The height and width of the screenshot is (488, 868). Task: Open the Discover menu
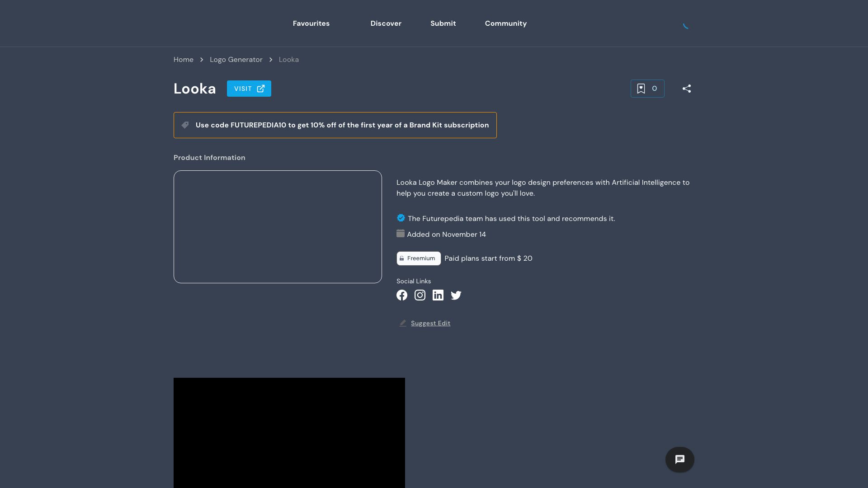[x=386, y=23]
